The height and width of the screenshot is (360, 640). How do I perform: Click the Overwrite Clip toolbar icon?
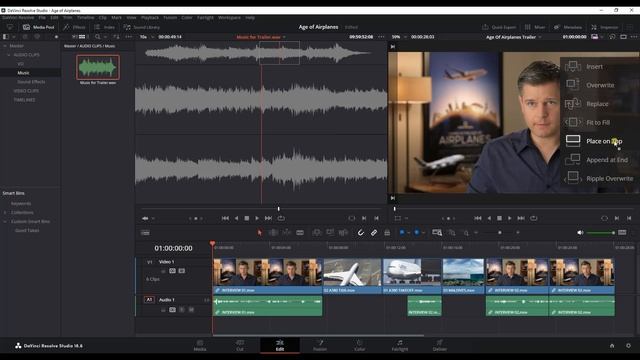[x=330, y=233]
